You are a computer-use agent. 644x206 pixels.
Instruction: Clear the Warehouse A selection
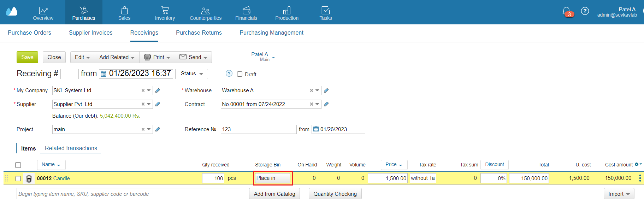coord(312,90)
